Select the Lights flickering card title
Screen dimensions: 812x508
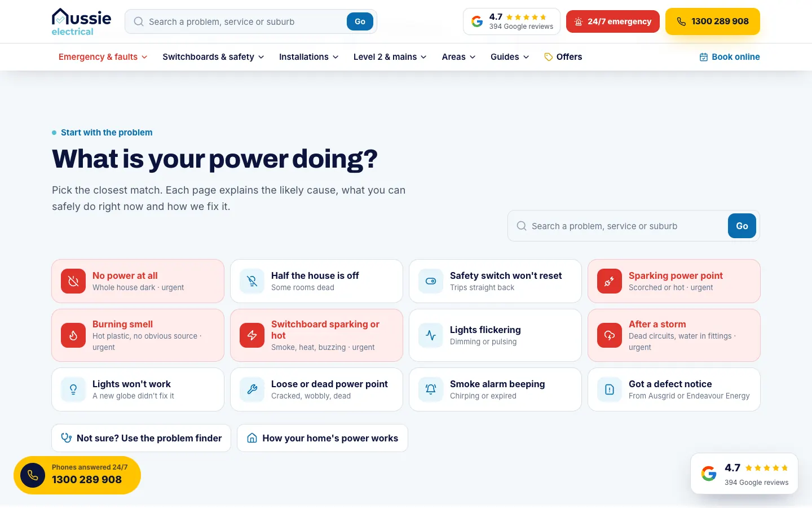click(x=485, y=330)
